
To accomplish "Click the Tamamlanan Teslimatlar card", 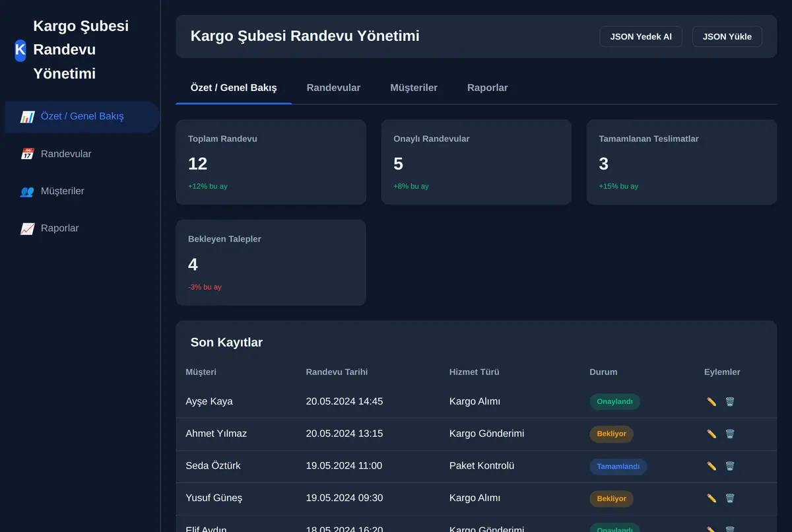I will tap(682, 162).
